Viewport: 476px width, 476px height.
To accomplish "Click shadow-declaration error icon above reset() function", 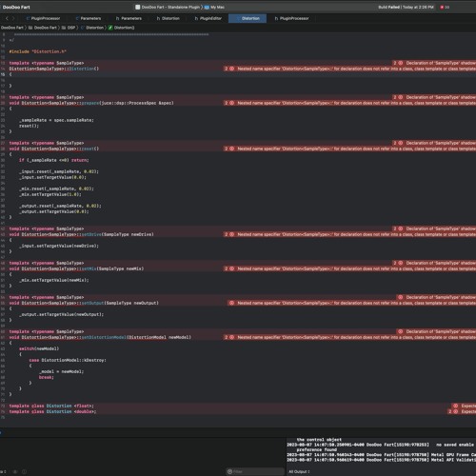I will click(x=400, y=143).
